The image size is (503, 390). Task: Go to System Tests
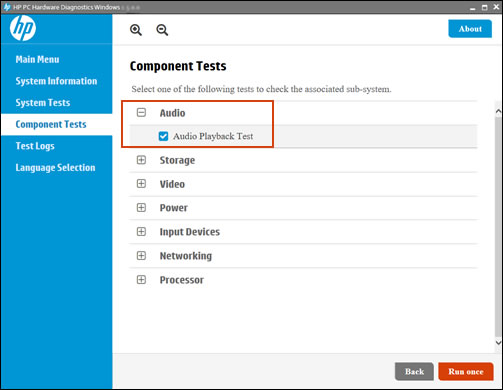coord(43,103)
